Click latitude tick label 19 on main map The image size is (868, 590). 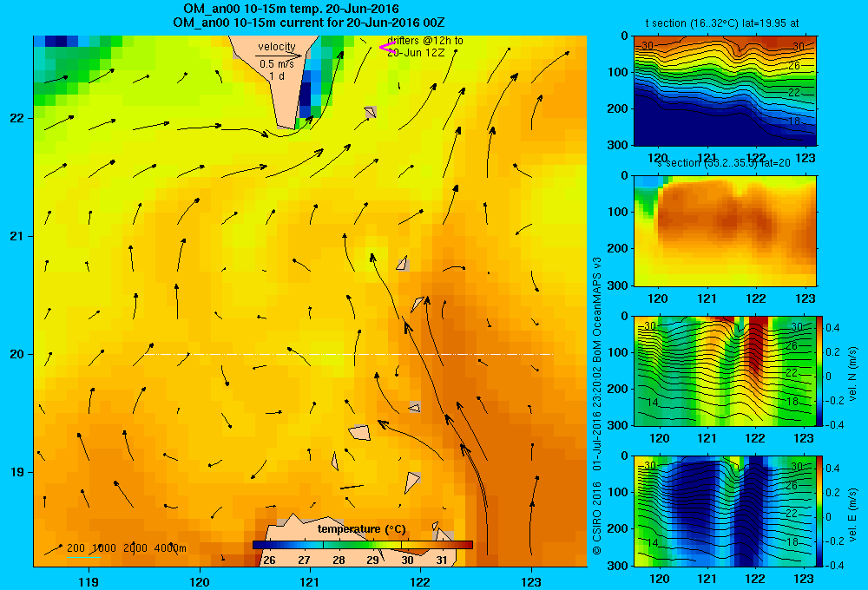point(16,472)
